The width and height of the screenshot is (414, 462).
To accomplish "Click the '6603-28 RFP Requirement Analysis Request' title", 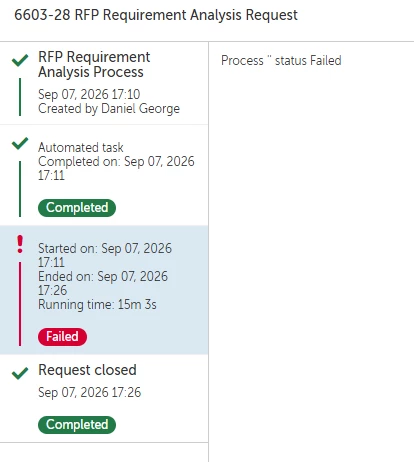I will click(x=156, y=15).
